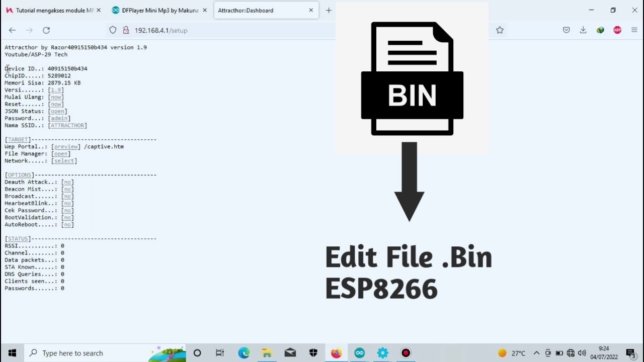The image size is (644, 362).
Task: Expand hidden system tray icons chevron
Action: 536,353
